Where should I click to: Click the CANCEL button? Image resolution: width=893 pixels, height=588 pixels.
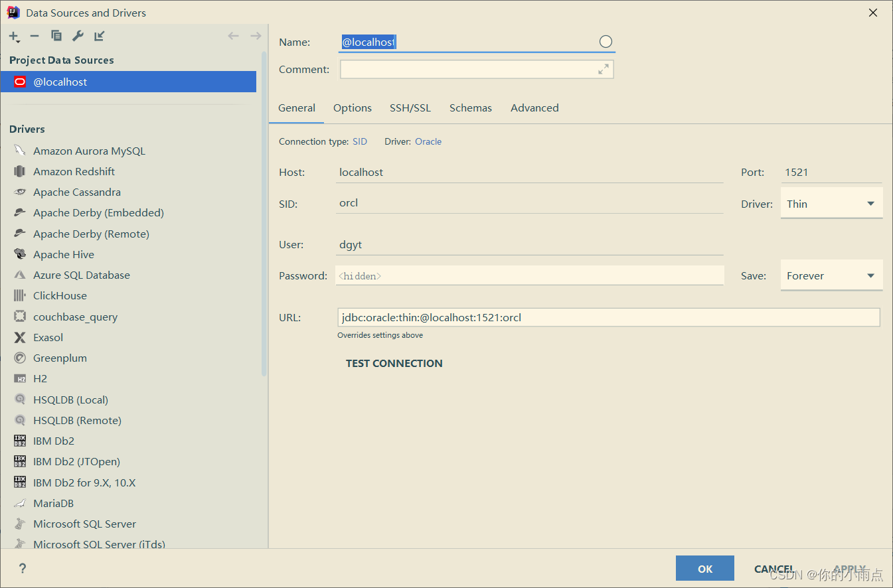click(x=774, y=569)
